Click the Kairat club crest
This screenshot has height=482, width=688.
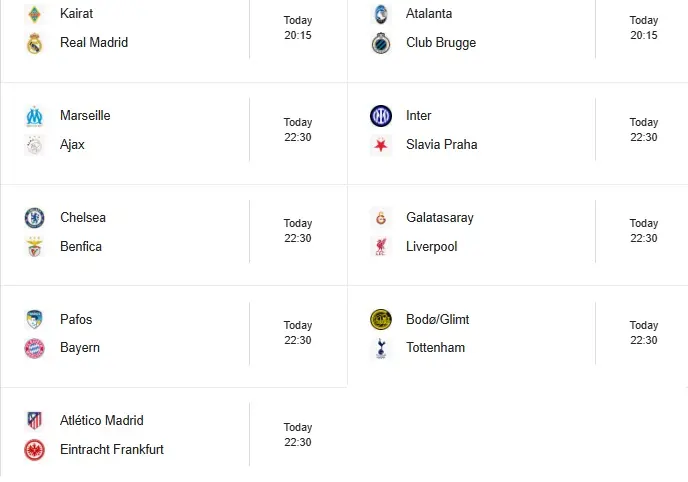(35, 14)
